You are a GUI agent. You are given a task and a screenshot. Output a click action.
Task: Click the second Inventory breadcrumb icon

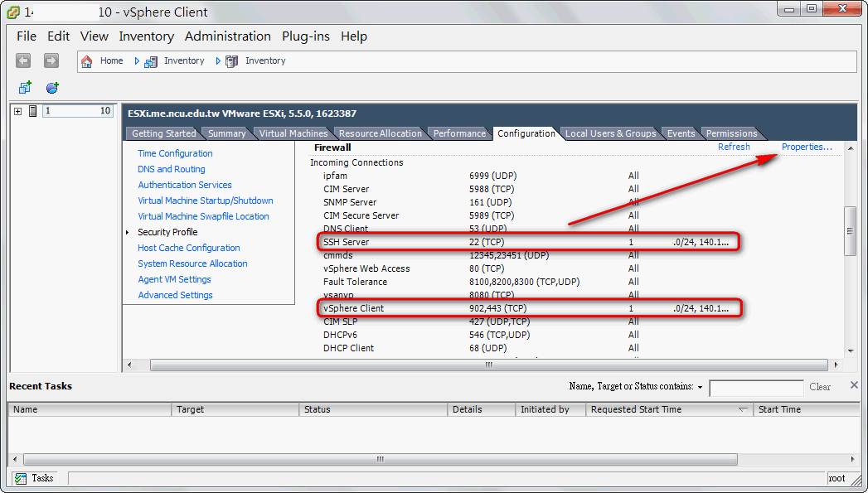pyautogui.click(x=232, y=61)
